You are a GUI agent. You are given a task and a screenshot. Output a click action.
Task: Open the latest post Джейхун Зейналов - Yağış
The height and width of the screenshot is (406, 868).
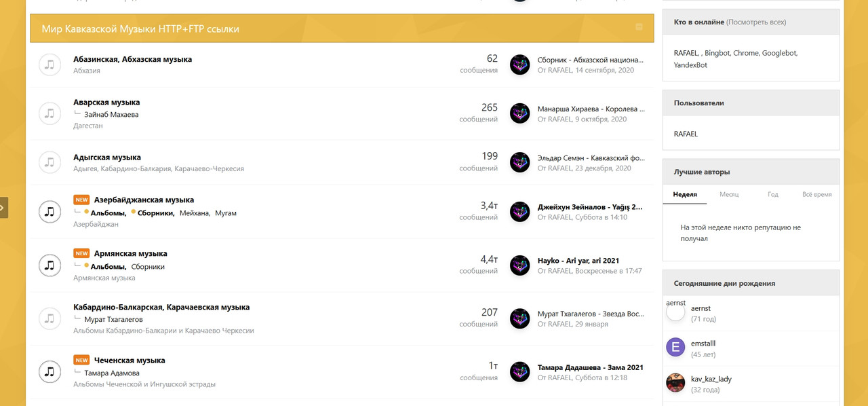(x=590, y=206)
